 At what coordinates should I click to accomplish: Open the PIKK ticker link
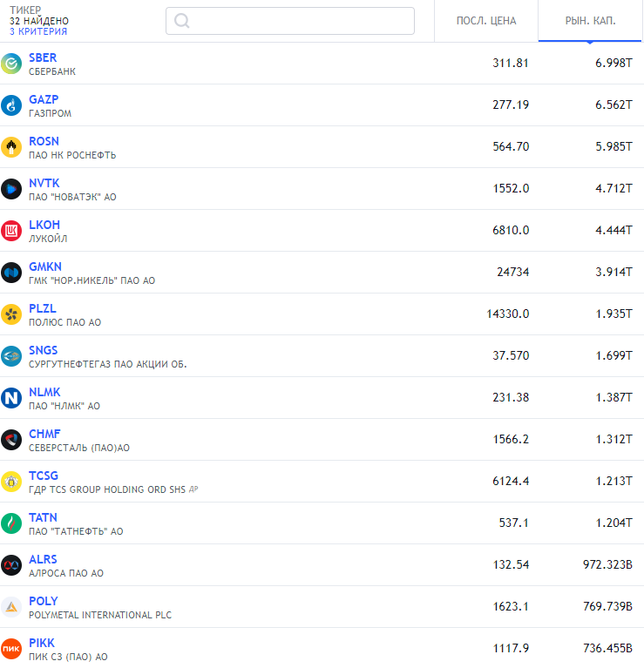tap(42, 642)
